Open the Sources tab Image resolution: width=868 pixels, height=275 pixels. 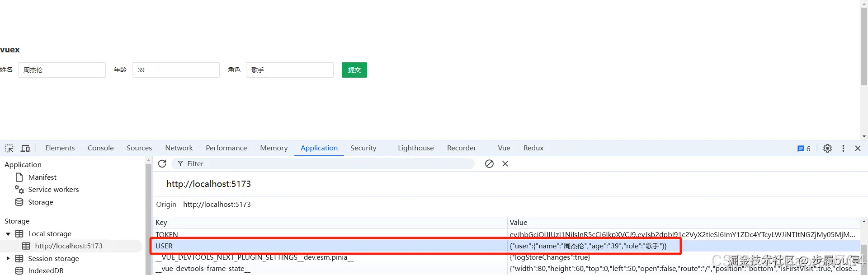click(139, 148)
